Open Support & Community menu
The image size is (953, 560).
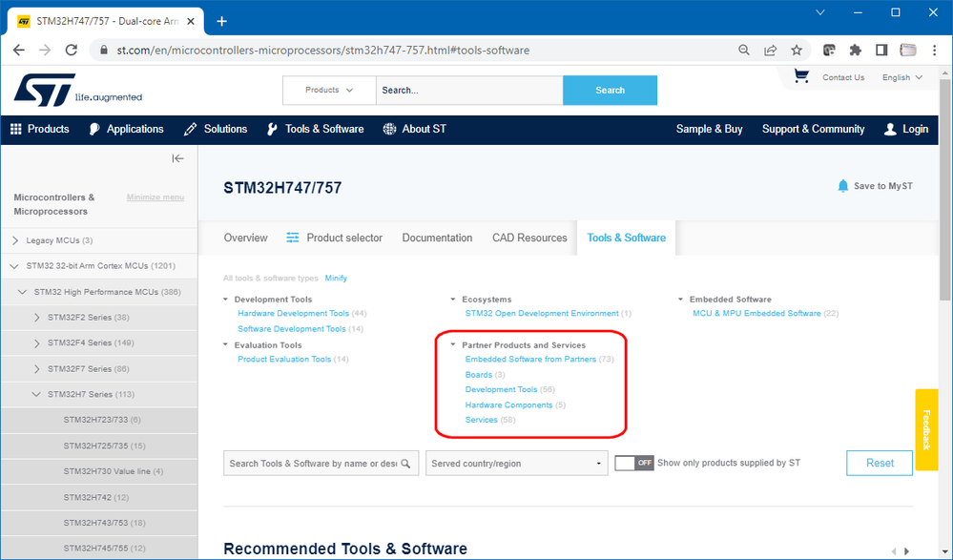[813, 129]
